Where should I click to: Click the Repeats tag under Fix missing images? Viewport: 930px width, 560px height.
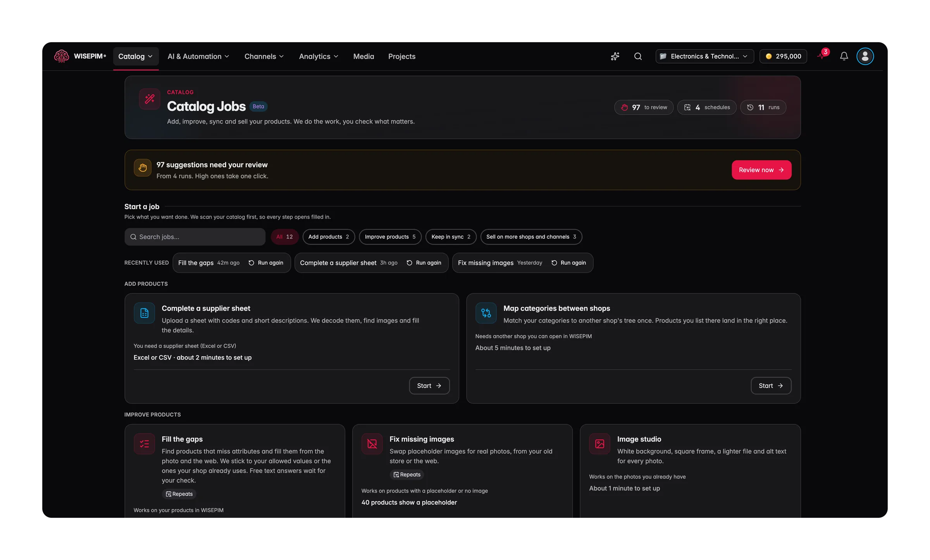[407, 475]
